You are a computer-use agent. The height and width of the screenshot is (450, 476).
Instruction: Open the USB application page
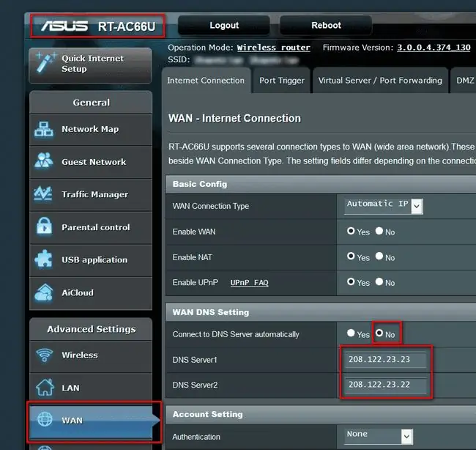pos(91,260)
